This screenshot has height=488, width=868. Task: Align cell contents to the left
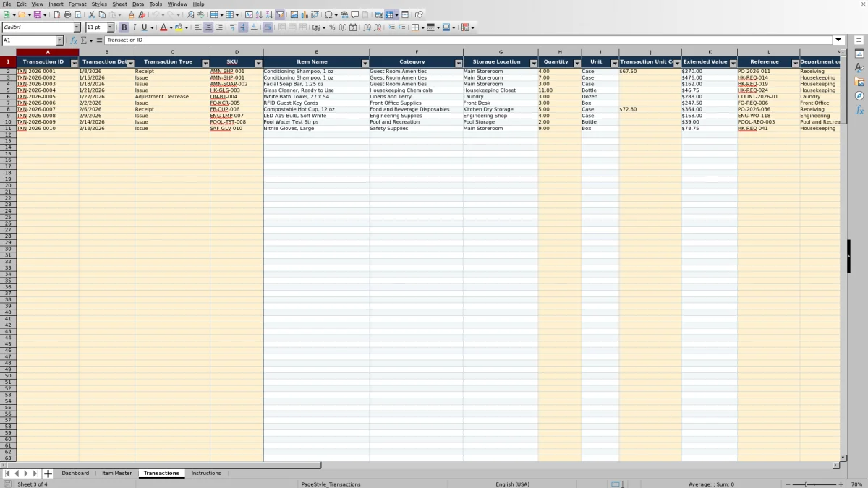tap(197, 27)
